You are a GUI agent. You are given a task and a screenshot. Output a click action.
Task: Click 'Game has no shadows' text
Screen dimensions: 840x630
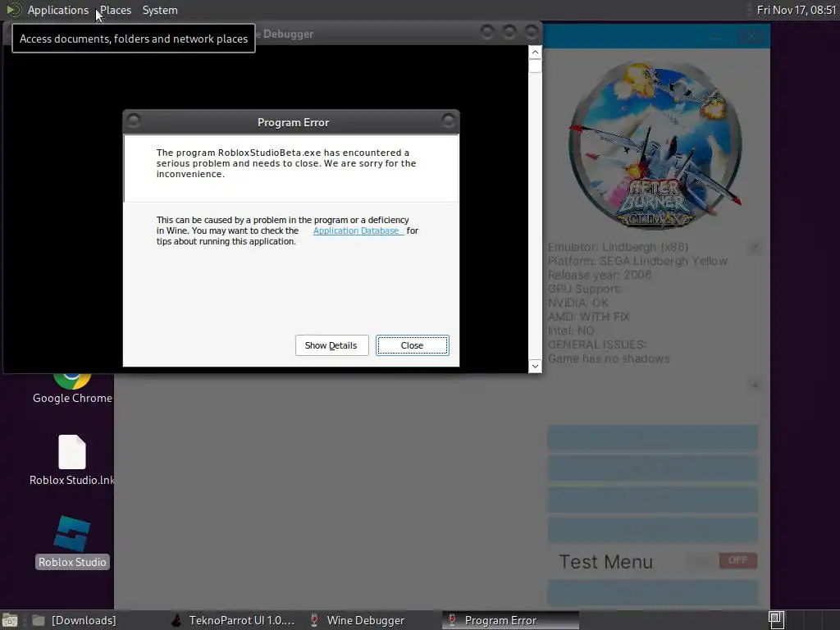pos(609,358)
